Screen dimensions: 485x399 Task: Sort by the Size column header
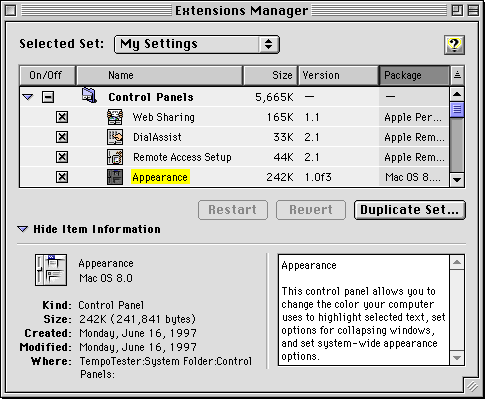(x=271, y=75)
